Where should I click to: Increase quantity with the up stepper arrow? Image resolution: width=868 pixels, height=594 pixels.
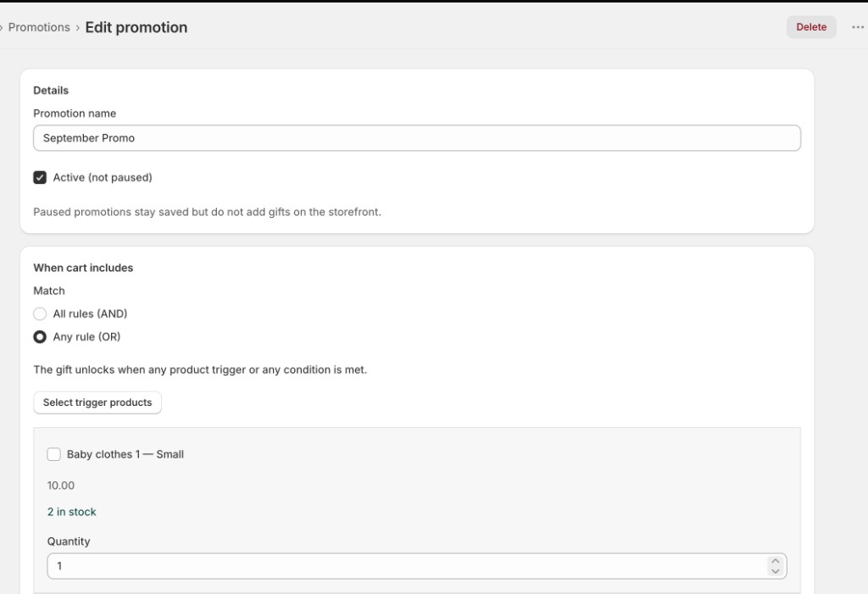click(x=776, y=561)
